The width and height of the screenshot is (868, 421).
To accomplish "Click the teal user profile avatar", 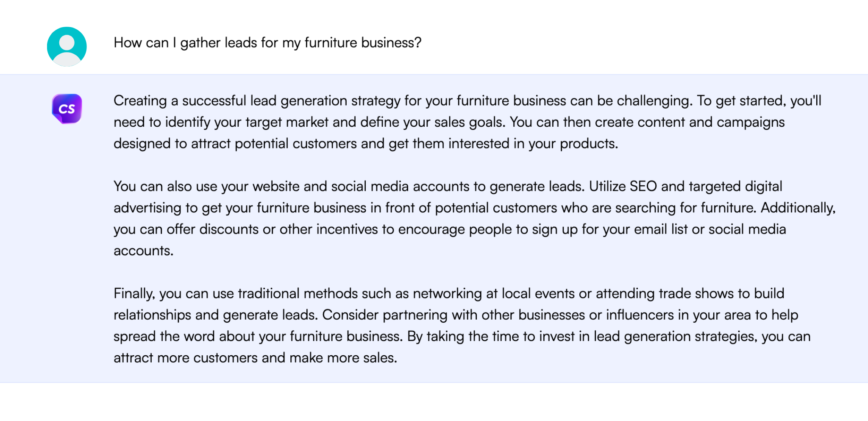I will pos(67,47).
